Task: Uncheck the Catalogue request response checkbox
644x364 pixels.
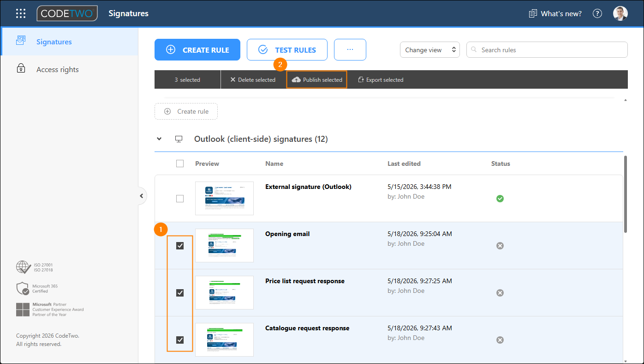Action: (180, 340)
